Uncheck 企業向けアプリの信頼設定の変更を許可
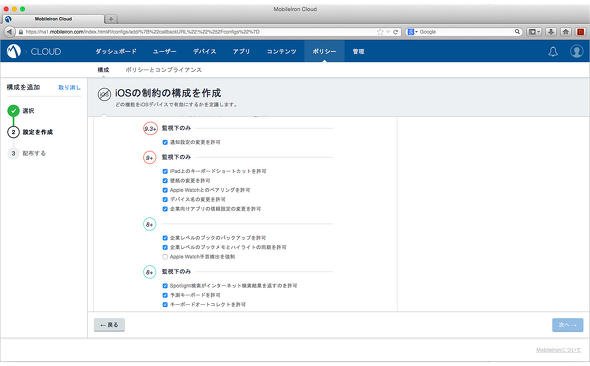 click(x=165, y=209)
